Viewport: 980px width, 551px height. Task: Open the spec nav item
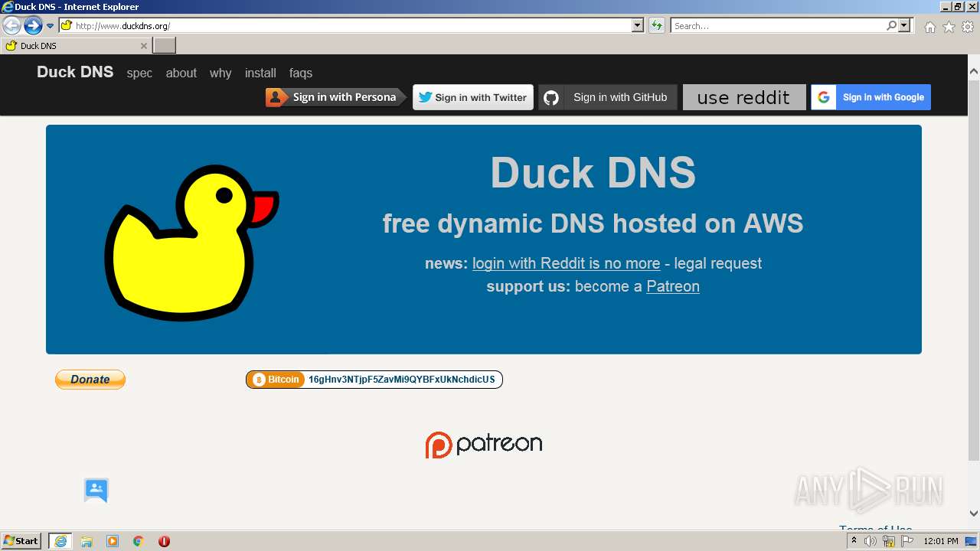click(139, 73)
